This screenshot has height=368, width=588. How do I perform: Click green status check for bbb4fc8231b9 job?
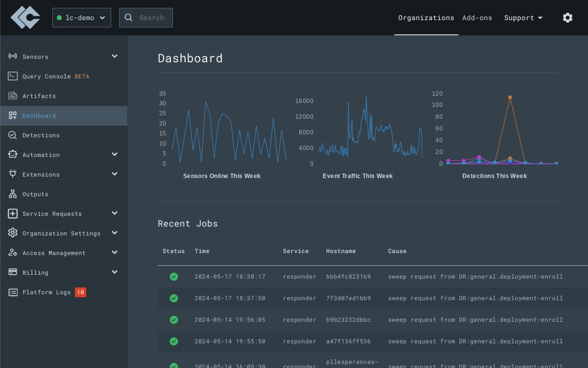(x=174, y=276)
